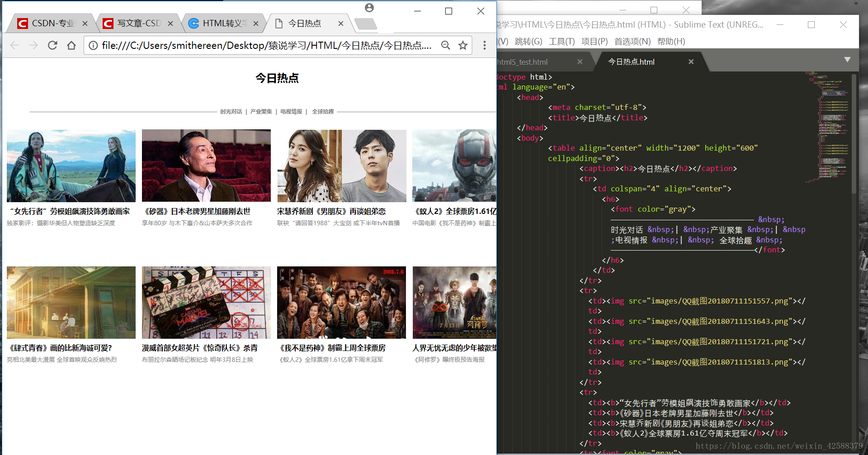Close 今日热点.html tab in Sublime
868x455 pixels.
tap(691, 62)
